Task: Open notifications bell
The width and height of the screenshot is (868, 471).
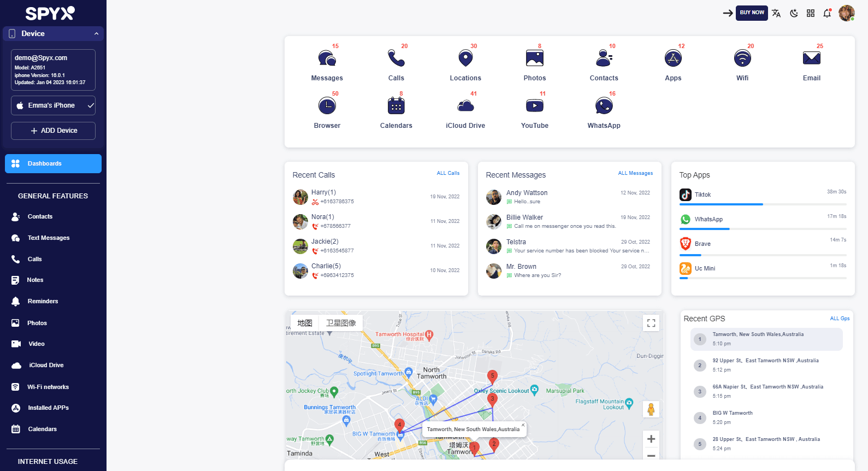Action: 828,13
